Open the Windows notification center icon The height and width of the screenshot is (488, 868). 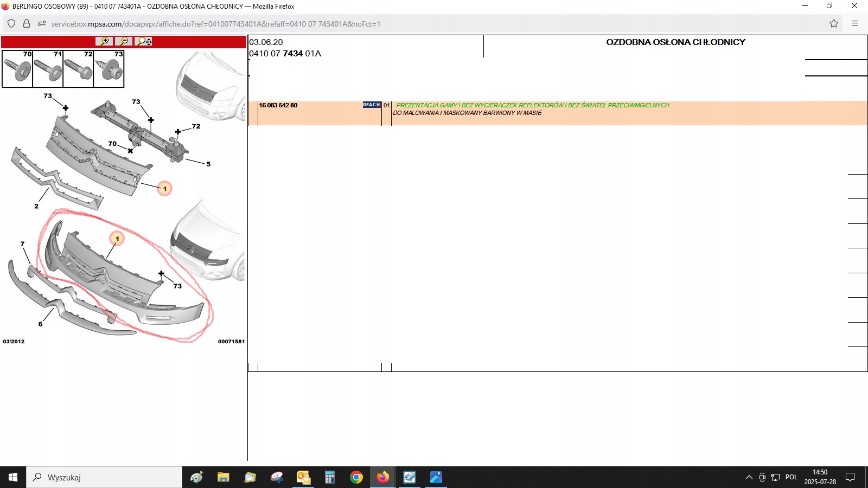(x=850, y=477)
